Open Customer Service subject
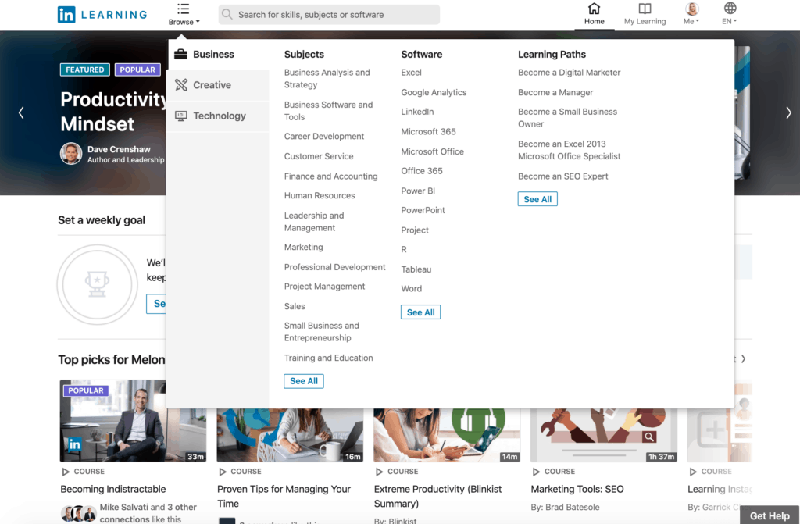 (x=318, y=156)
